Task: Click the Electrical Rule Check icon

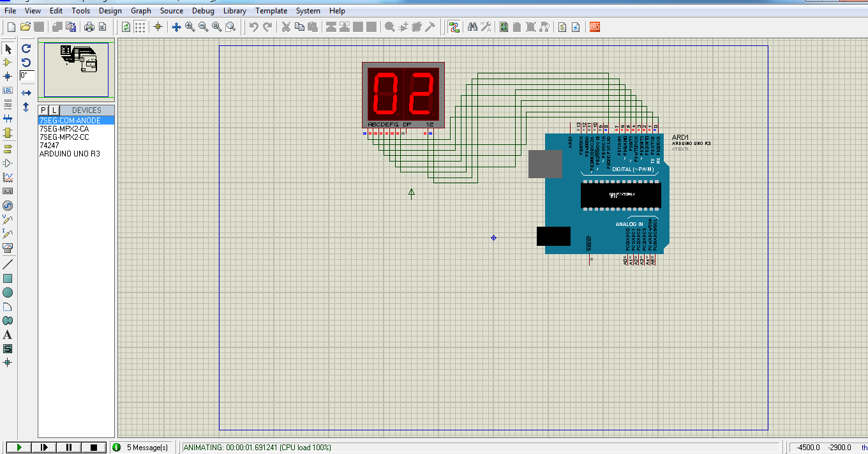Action: pyautogui.click(x=576, y=27)
